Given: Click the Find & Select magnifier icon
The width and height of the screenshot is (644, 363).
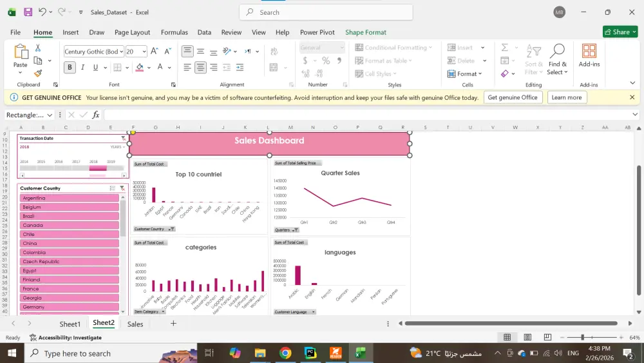Looking at the screenshot, I should coord(557,50).
